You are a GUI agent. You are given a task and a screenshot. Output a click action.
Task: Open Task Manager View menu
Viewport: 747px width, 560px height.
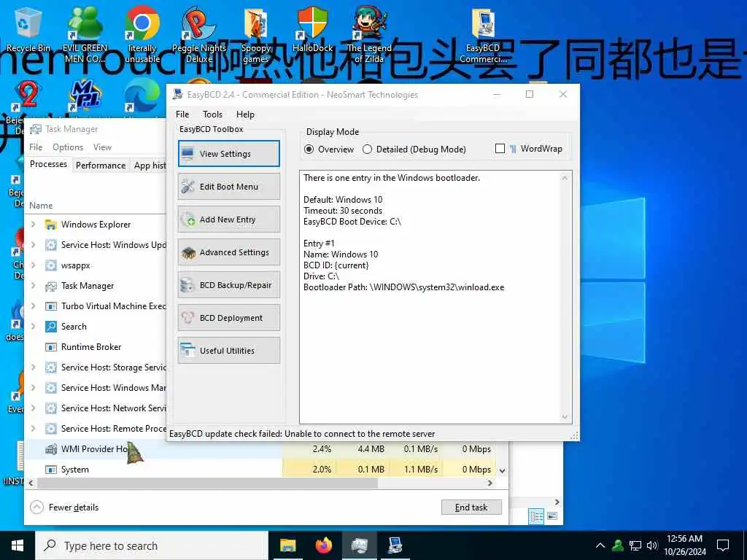click(102, 147)
